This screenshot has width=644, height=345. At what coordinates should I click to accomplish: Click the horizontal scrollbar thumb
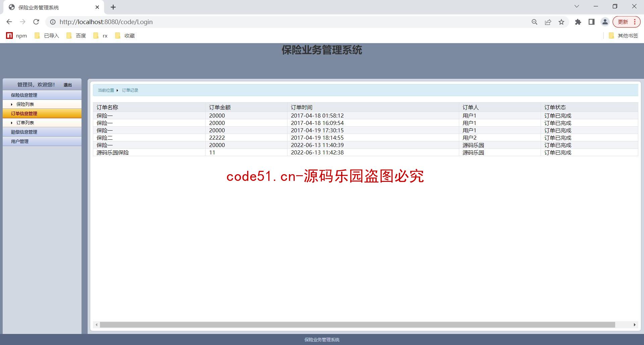point(358,325)
